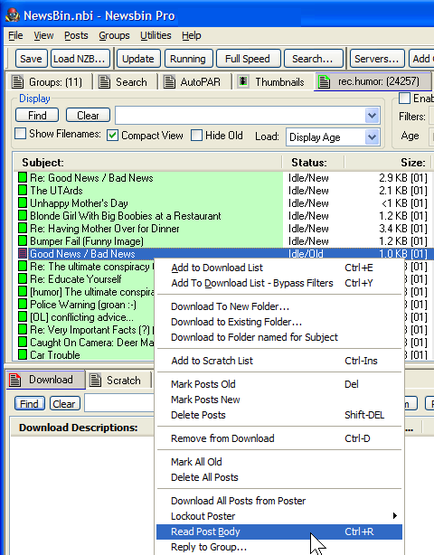Screen dimensions: 434x555
Task: Click the Search tab page icon
Action: tap(104, 82)
